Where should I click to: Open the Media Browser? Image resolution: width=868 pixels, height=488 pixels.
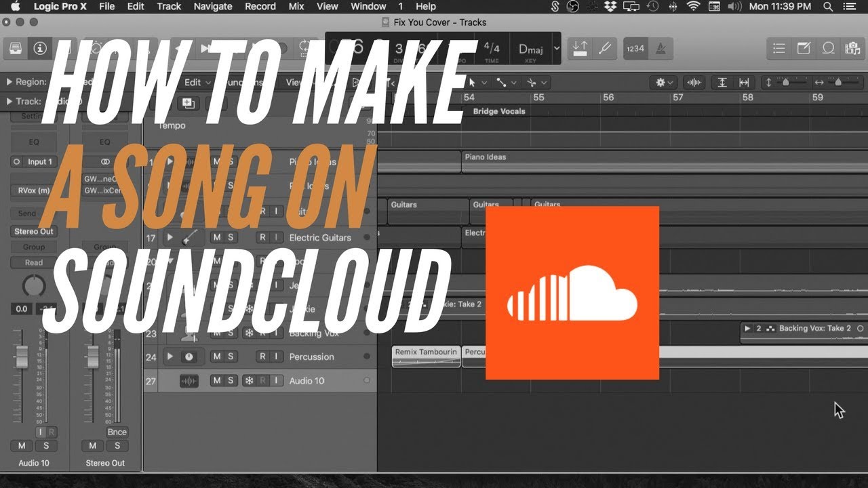(x=853, y=48)
